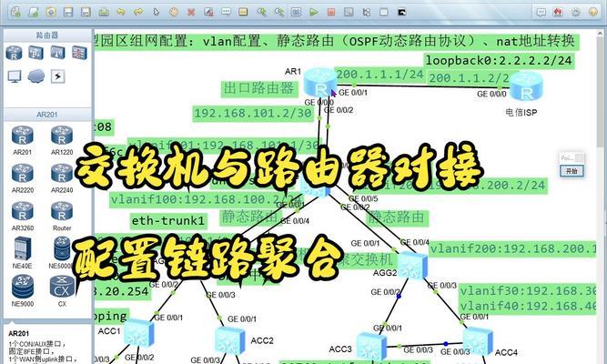Click the loopback0:2.2.2.2/24 label
Viewport: 607px width, 364px height.
coord(499,61)
